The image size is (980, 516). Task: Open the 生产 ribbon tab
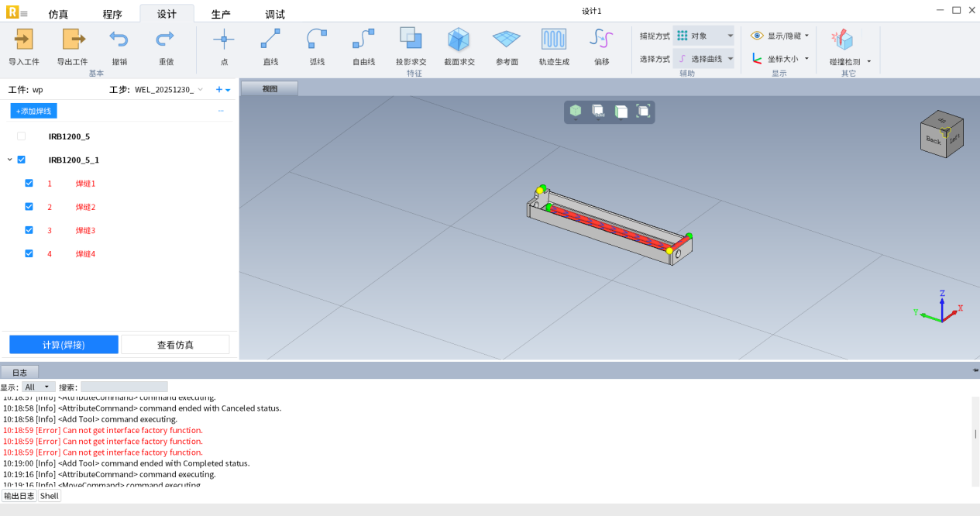point(221,14)
